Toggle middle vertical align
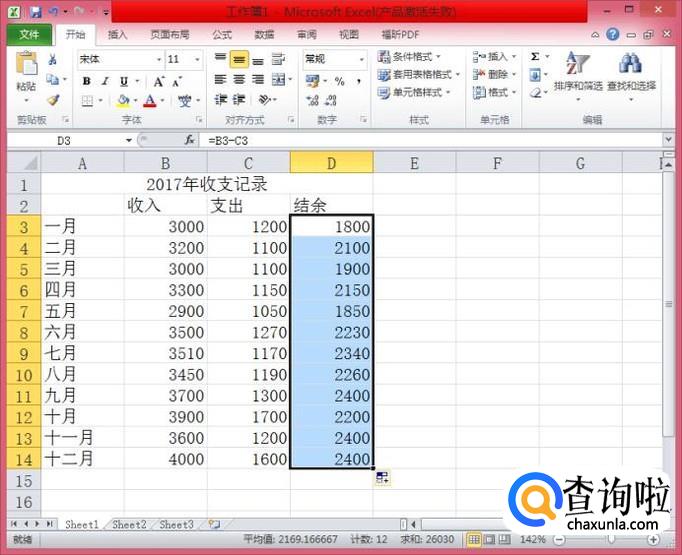The width and height of the screenshot is (682, 555). [239, 59]
